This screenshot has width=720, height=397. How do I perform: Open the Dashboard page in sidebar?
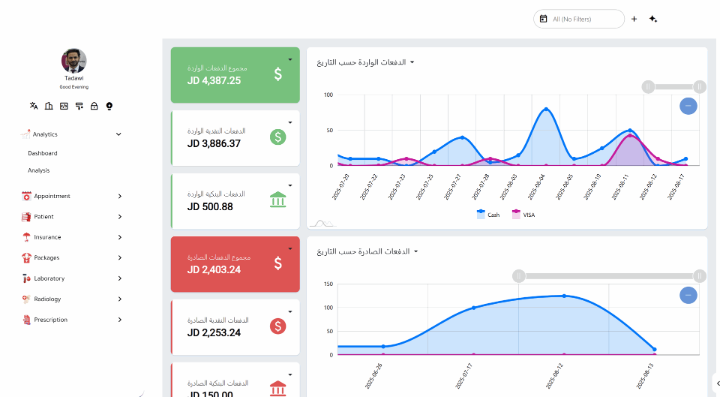[42, 153]
